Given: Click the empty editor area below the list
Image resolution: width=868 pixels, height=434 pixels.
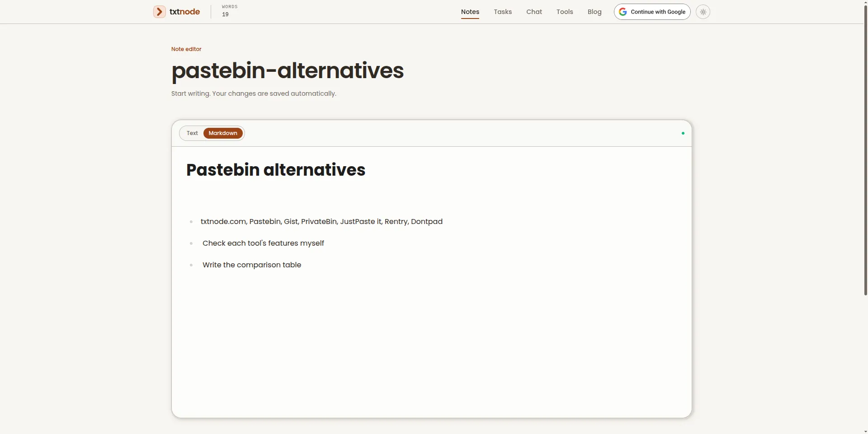Looking at the screenshot, I should 432,343.
